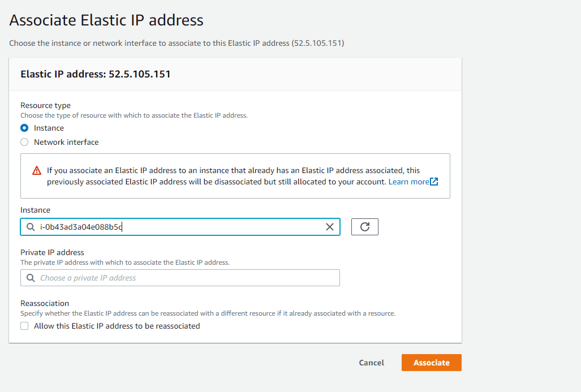Click the magnifier icon in Instance field
Screen dimensions: 581x392
click(31, 227)
